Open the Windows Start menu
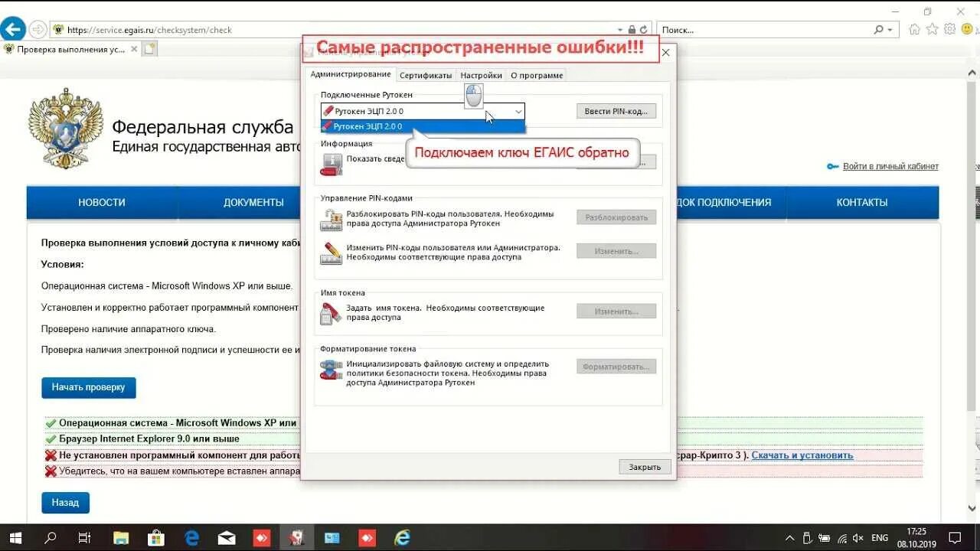Image resolution: width=980 pixels, height=551 pixels. [x=15, y=538]
